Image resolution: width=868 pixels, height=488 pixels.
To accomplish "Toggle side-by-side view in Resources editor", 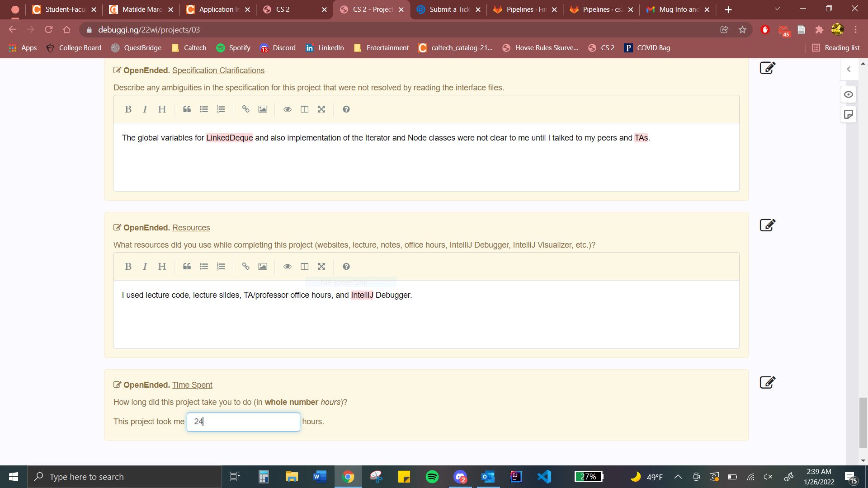I will point(305,267).
